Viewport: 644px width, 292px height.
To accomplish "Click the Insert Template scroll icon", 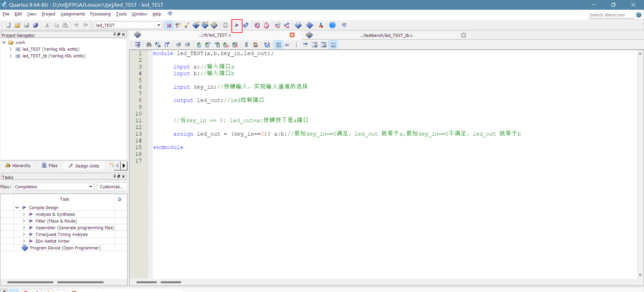I will pos(256,45).
